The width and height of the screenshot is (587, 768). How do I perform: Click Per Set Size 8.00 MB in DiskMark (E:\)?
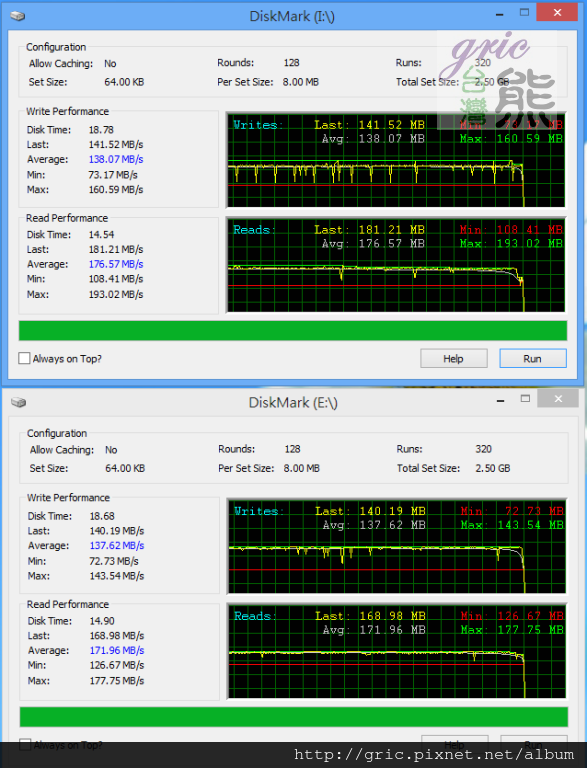[x=301, y=468]
